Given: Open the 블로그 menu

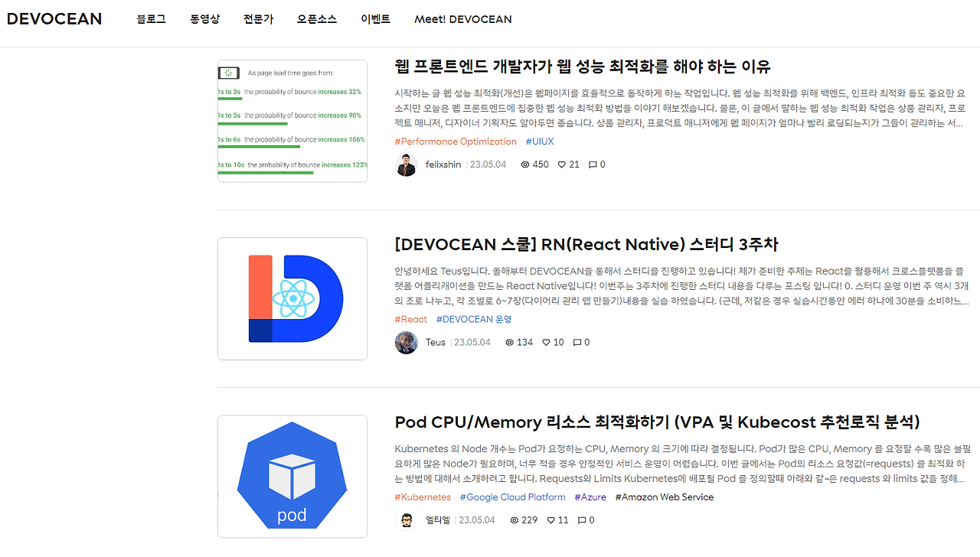Looking at the screenshot, I should pos(151,19).
